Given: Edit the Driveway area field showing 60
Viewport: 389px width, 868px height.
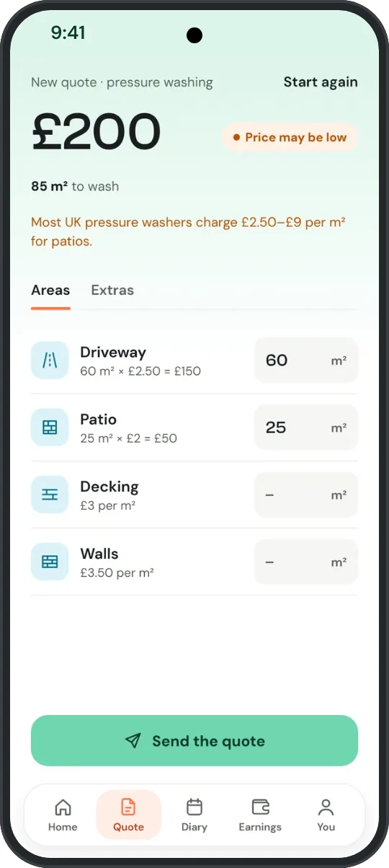Looking at the screenshot, I should tap(306, 360).
